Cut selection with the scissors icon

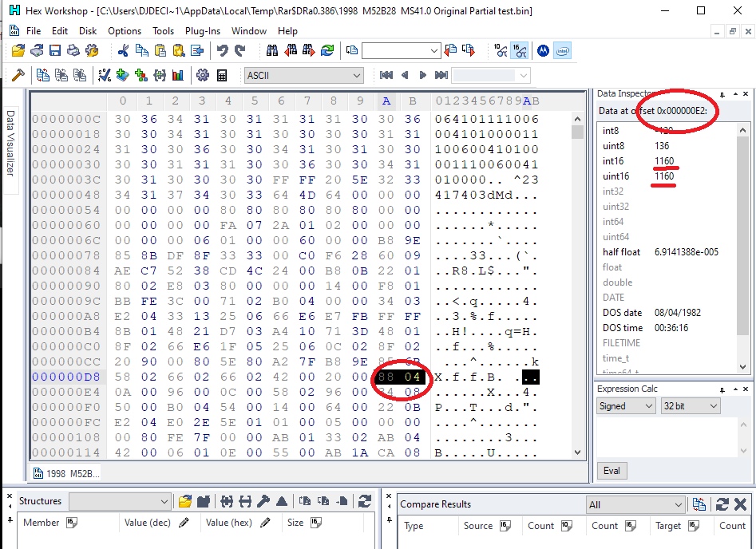pos(124,50)
